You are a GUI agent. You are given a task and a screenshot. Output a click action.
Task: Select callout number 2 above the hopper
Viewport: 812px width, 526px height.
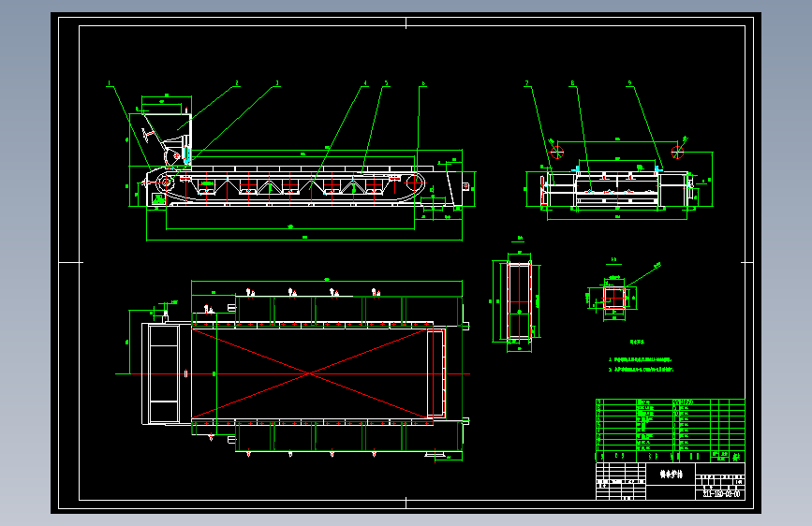pos(237,83)
